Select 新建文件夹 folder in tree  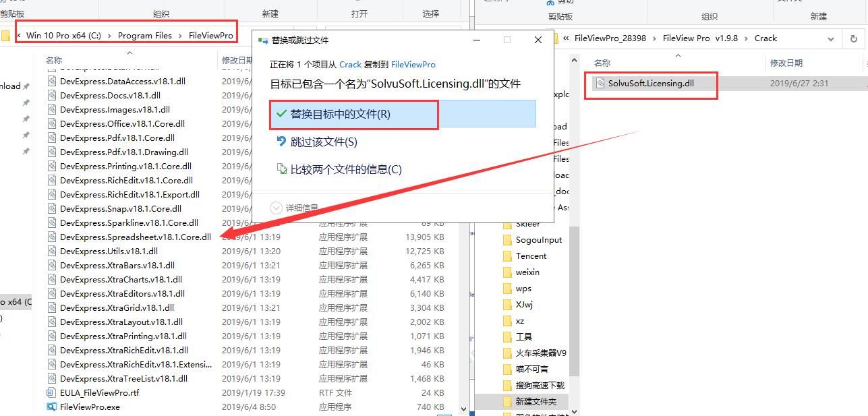coord(536,402)
